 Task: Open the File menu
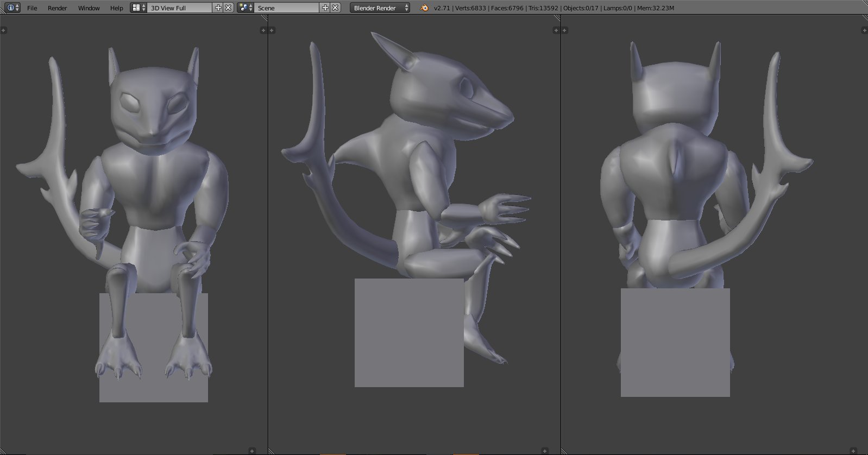pyautogui.click(x=32, y=8)
